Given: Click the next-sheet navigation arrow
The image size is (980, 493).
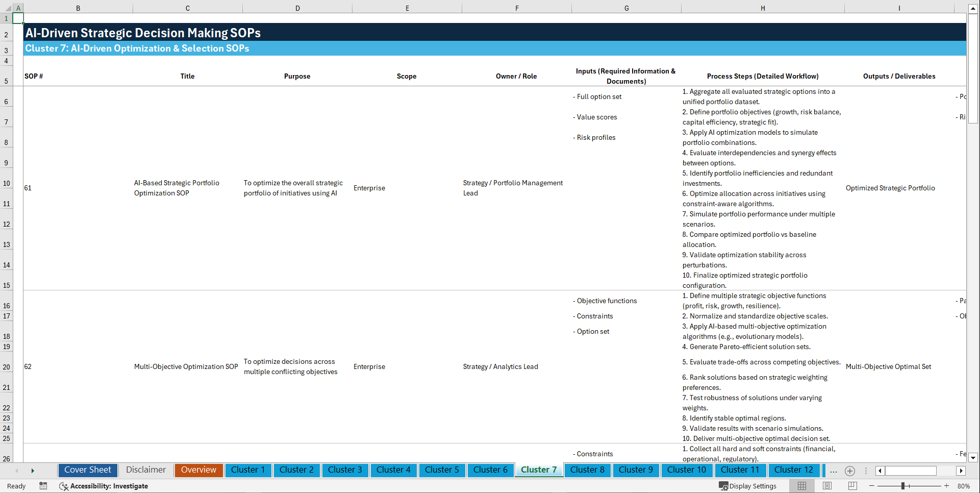Looking at the screenshot, I should click(33, 471).
